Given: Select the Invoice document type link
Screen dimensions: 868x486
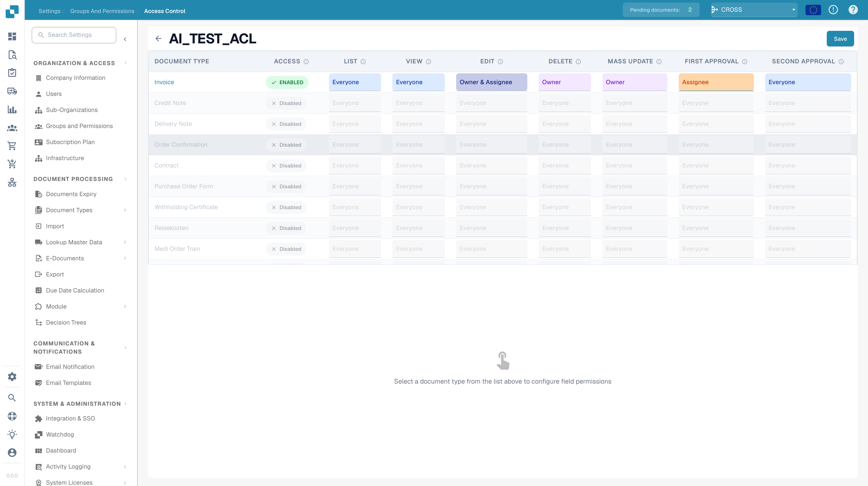Looking at the screenshot, I should pyautogui.click(x=164, y=82).
